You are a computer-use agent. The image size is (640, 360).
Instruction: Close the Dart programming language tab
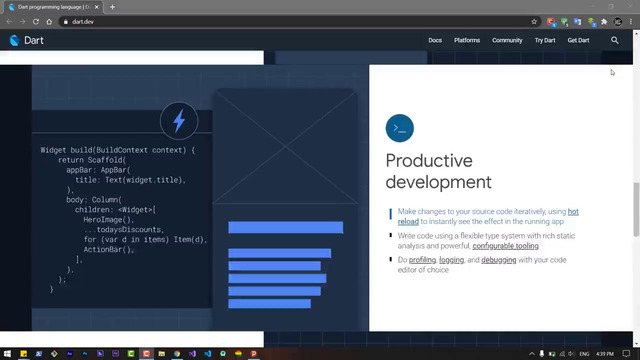(x=97, y=7)
